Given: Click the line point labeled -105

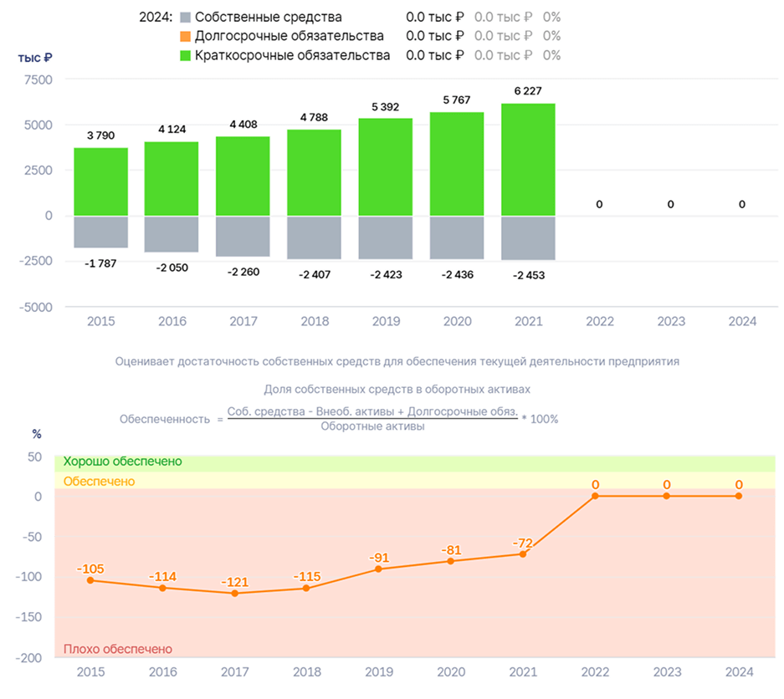Looking at the screenshot, I should pos(90,580).
